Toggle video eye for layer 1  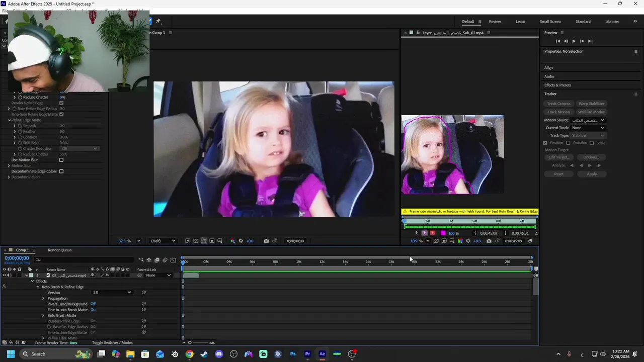4,276
